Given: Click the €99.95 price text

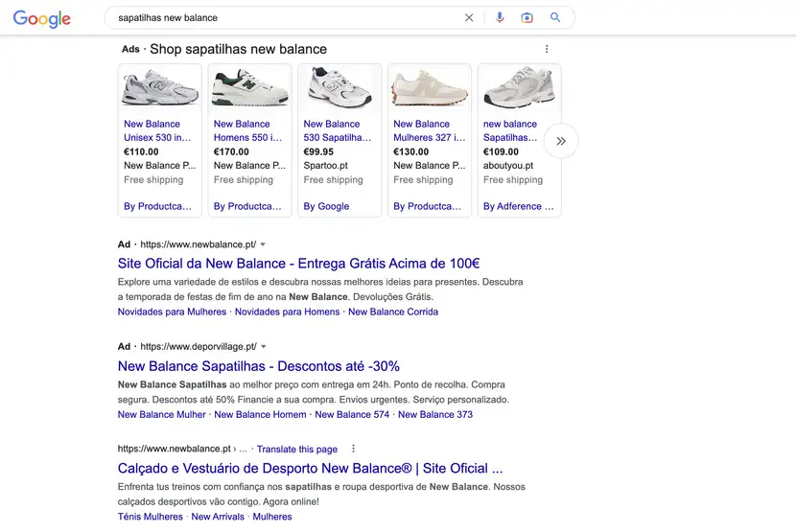Looking at the screenshot, I should [x=318, y=151].
